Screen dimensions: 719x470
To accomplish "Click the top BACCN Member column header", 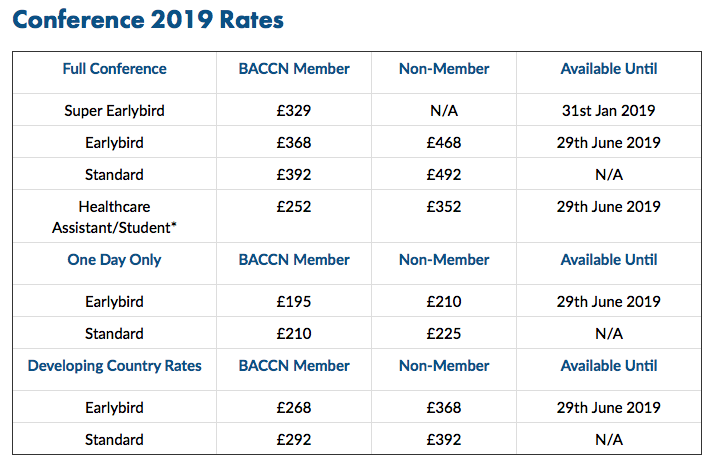I will click(294, 69).
